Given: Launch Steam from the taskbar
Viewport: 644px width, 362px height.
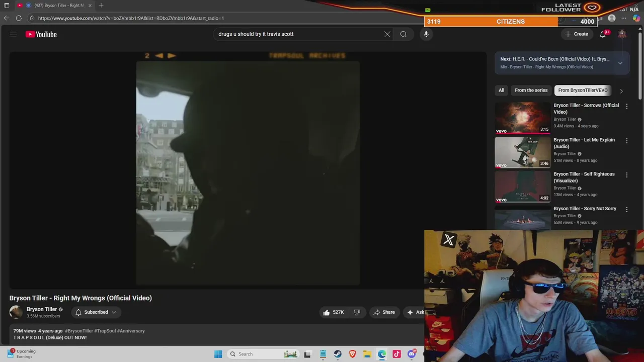Looking at the screenshot, I should click(x=338, y=354).
